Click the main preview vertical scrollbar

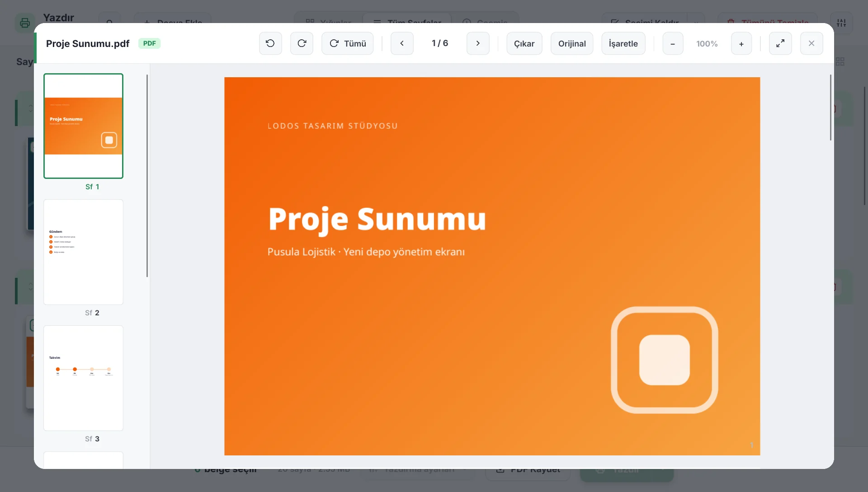[830, 108]
